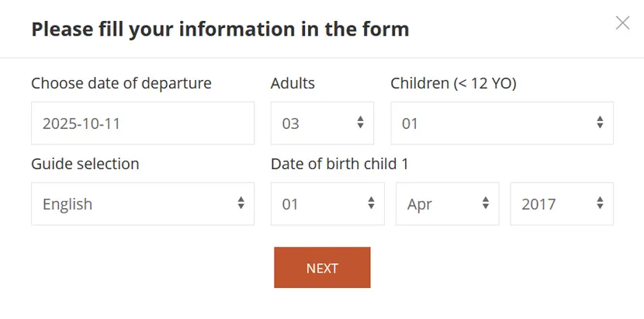Open the Adults count dropdown
This screenshot has height=319, width=644.
(321, 123)
